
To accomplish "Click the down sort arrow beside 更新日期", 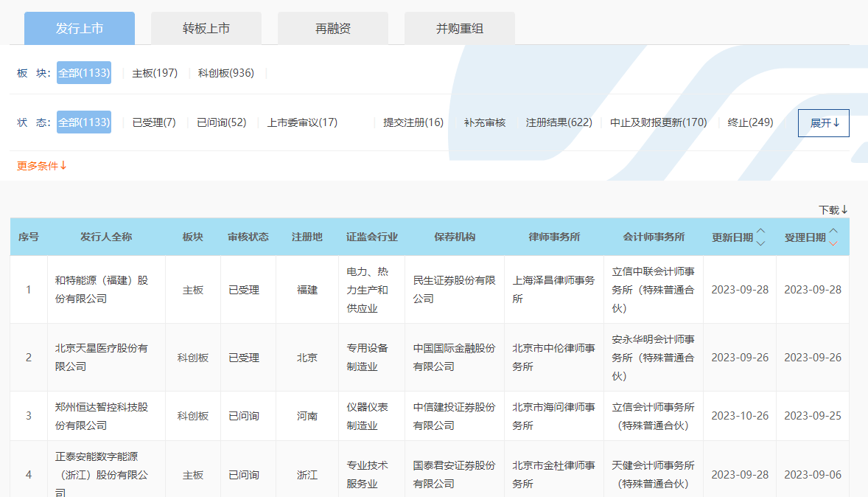I will pyautogui.click(x=761, y=243).
